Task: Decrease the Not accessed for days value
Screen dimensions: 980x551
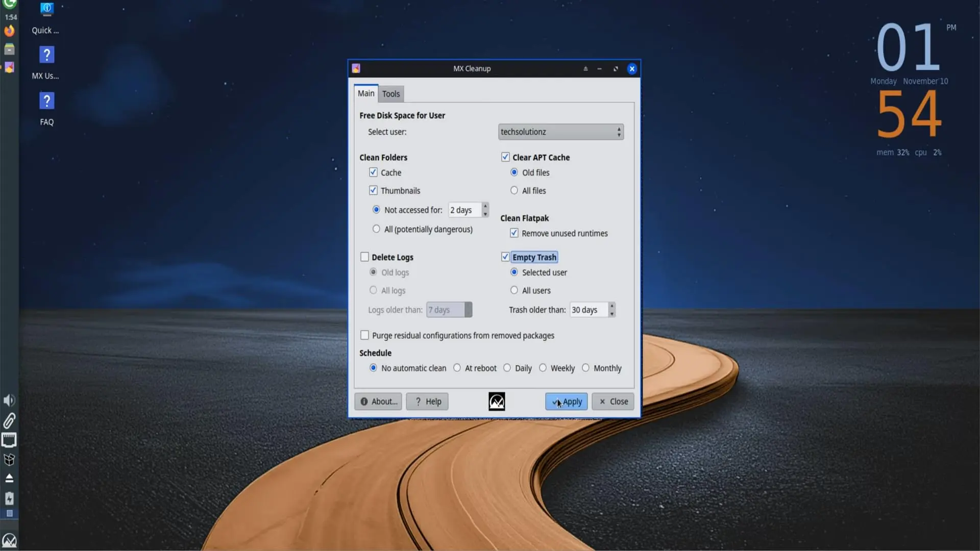Action: pos(485,214)
